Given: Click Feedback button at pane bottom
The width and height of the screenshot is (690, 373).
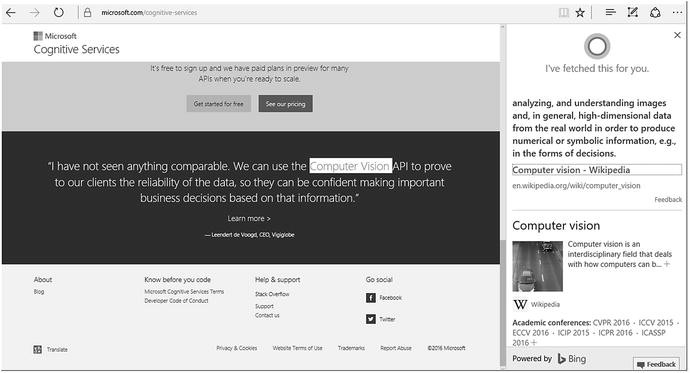Looking at the screenshot, I should pyautogui.click(x=656, y=364).
